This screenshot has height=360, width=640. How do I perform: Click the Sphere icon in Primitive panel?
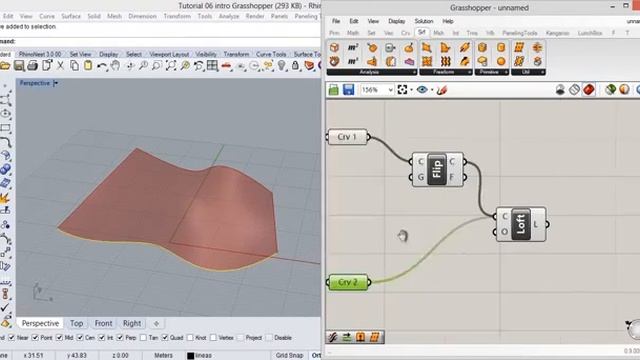(x=501, y=61)
